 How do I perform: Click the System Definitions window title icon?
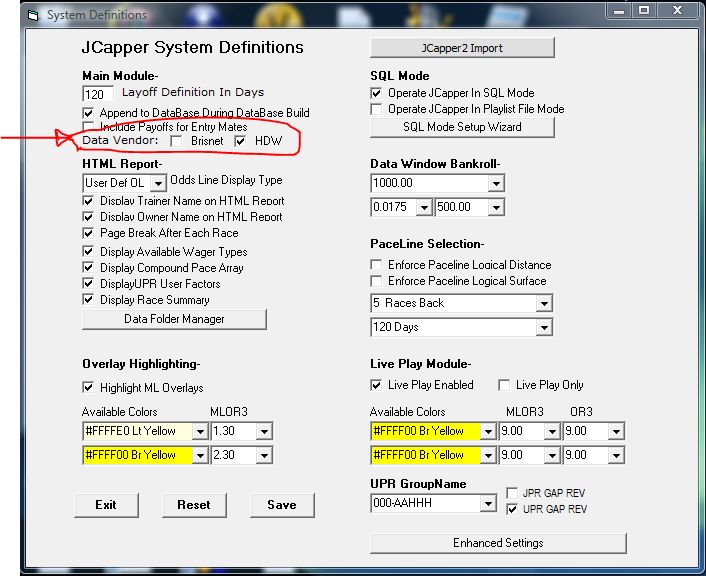(33, 15)
